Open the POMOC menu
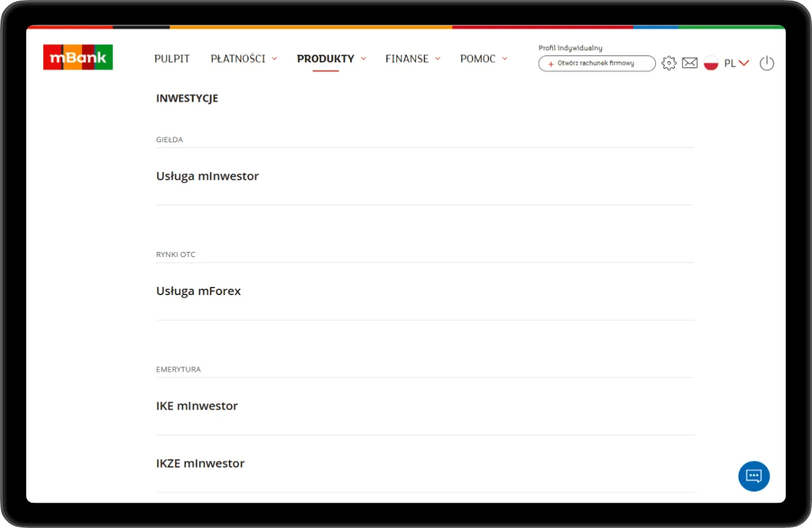The width and height of the screenshot is (812, 528). 478,59
